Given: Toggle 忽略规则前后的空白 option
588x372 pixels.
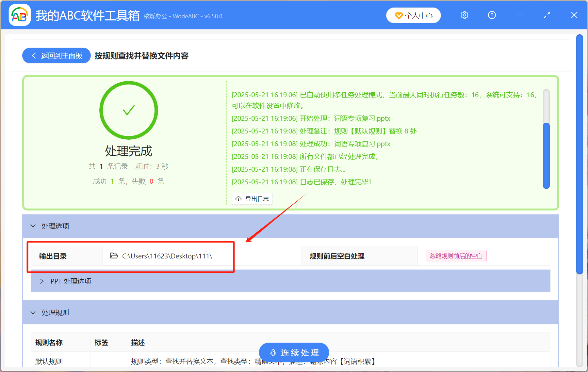Looking at the screenshot, I should [x=456, y=256].
